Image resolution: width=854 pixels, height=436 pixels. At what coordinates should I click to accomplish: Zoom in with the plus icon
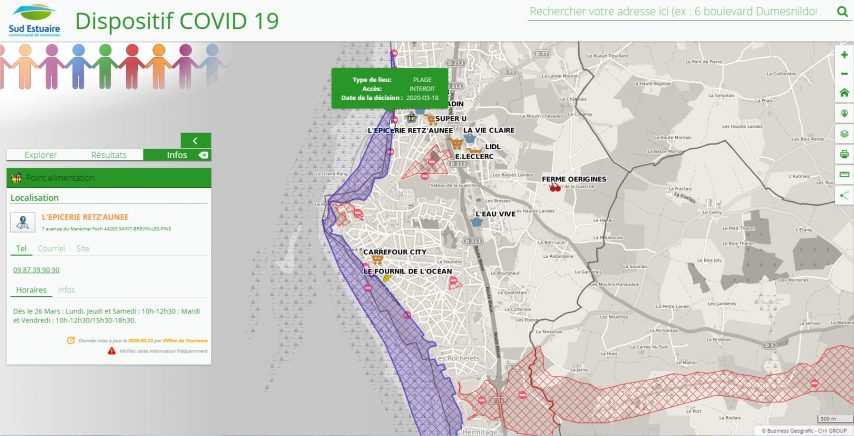point(844,54)
